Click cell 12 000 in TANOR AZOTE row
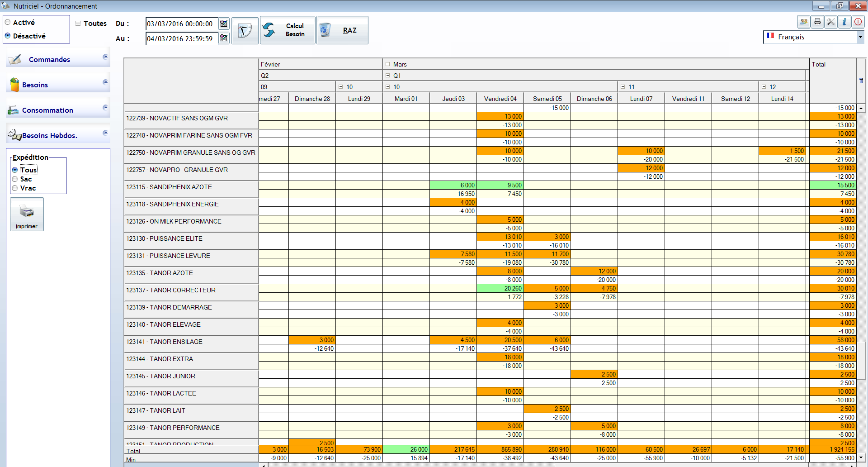868x467 pixels. point(594,271)
